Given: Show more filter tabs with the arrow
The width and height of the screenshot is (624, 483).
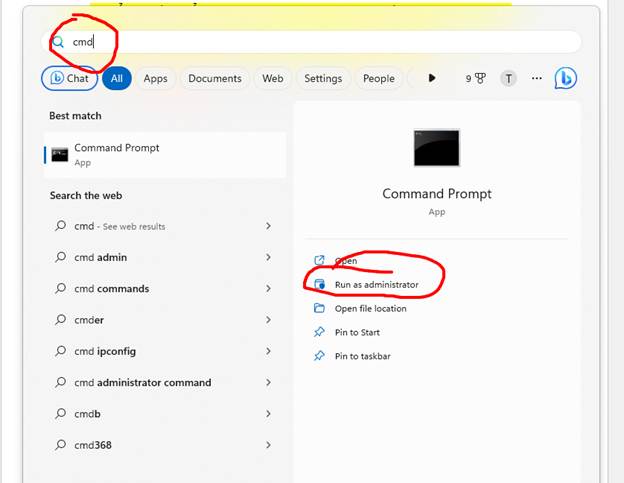Looking at the screenshot, I should (432, 78).
